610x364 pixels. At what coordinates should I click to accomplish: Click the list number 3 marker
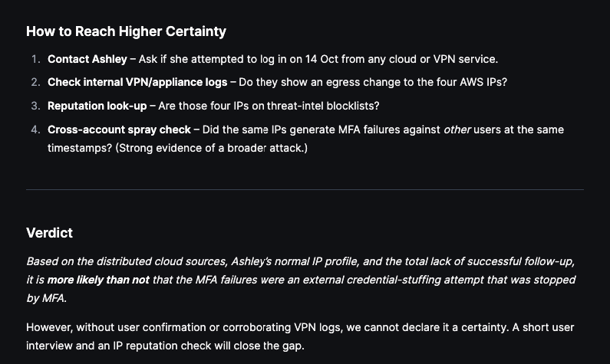point(35,106)
